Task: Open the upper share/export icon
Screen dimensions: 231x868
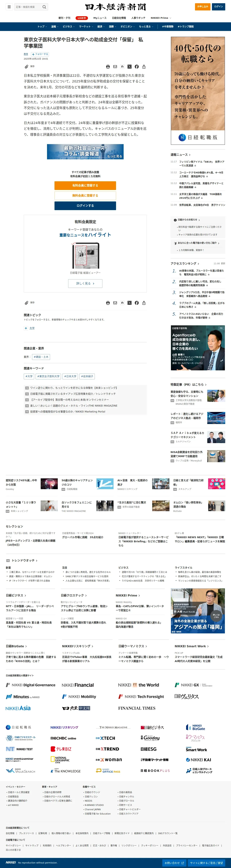Action: (x=144, y=67)
